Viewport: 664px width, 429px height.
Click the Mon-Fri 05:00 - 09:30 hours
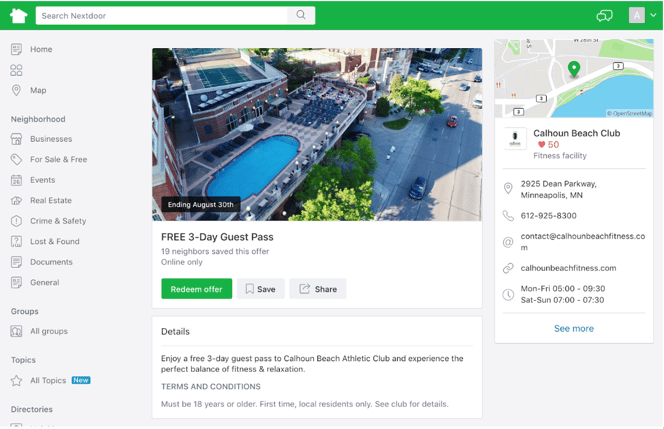(563, 289)
